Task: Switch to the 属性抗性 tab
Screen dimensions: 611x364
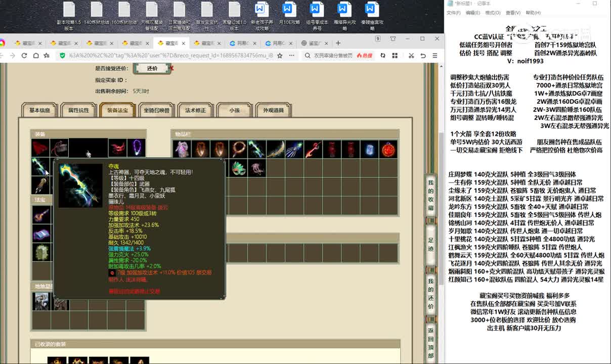Action: (78, 110)
